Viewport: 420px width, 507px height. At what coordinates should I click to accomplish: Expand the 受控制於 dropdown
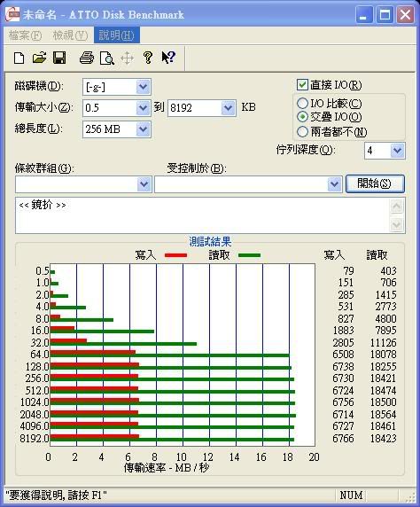click(334, 184)
